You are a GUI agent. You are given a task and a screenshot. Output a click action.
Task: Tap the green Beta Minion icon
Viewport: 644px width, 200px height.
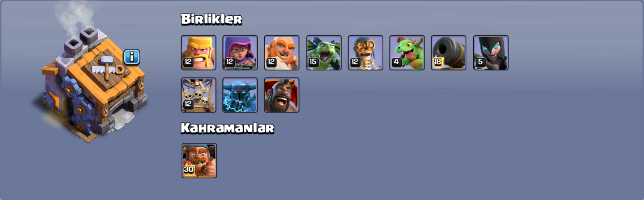324,53
